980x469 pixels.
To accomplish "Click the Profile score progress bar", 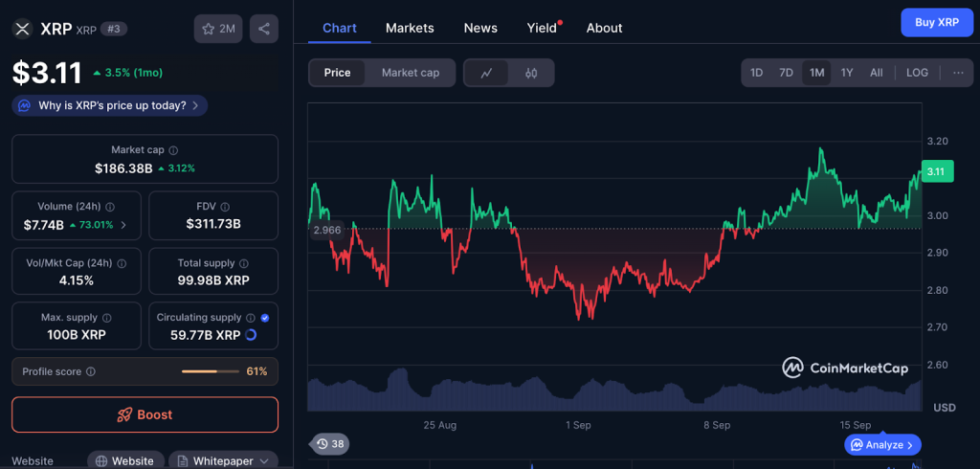I will 211,371.
